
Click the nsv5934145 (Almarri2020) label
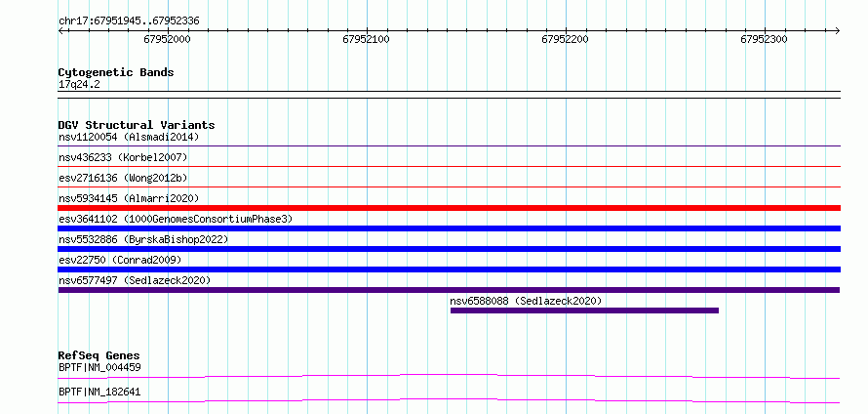click(129, 198)
